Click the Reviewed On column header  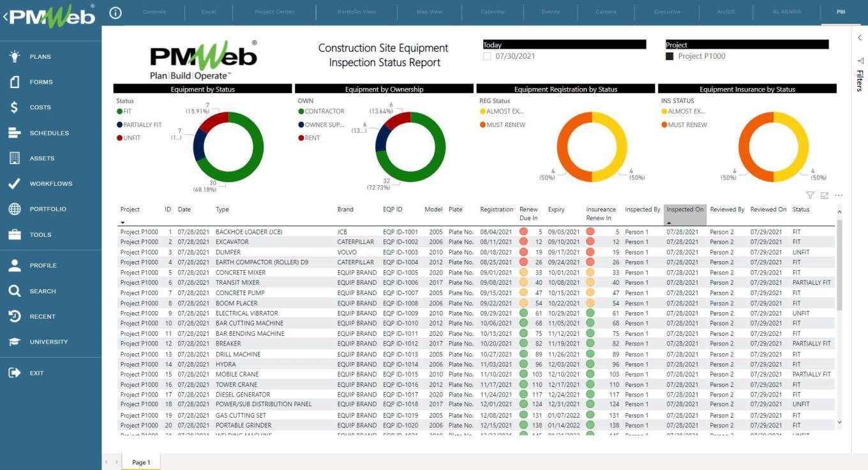click(768, 209)
